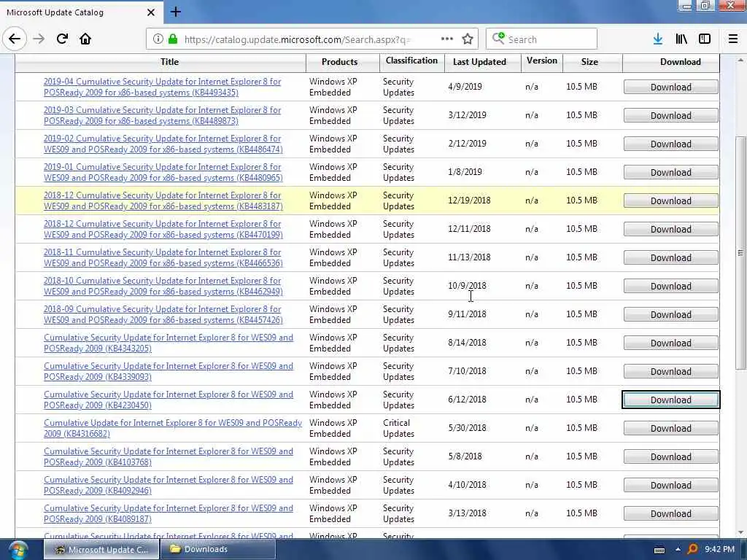Open page actions three-dot menu
This screenshot has width=747, height=560.
coord(447,39)
